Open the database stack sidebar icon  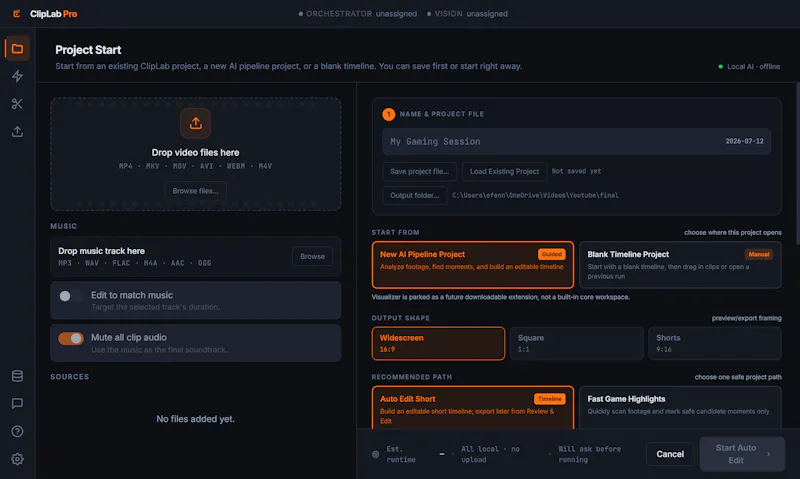pos(17,376)
